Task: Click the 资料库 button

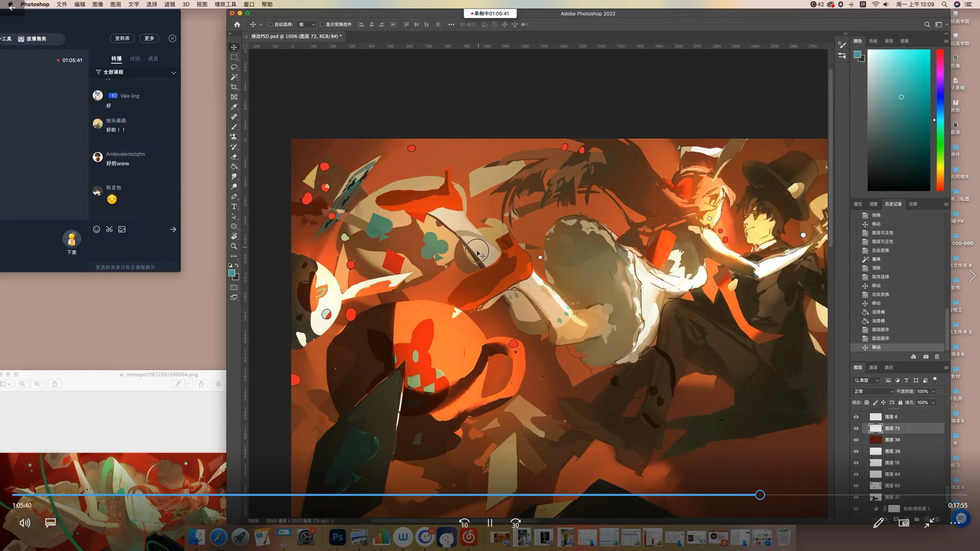Action: pos(122,38)
